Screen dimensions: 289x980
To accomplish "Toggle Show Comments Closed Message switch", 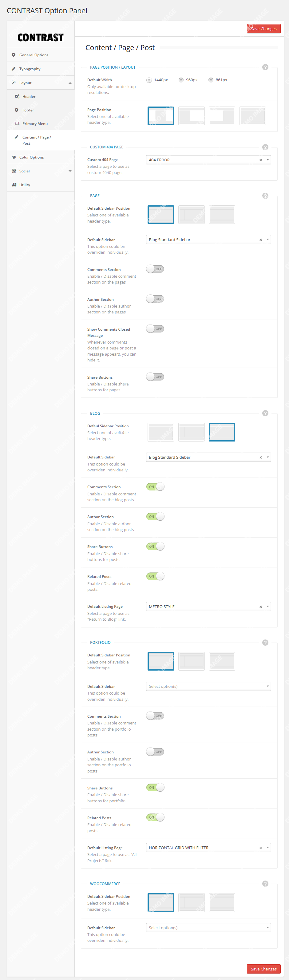I will coord(155,329).
